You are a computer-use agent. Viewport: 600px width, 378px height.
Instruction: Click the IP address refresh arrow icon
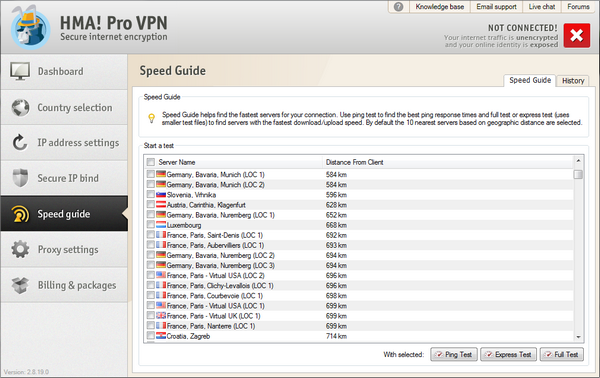20,142
